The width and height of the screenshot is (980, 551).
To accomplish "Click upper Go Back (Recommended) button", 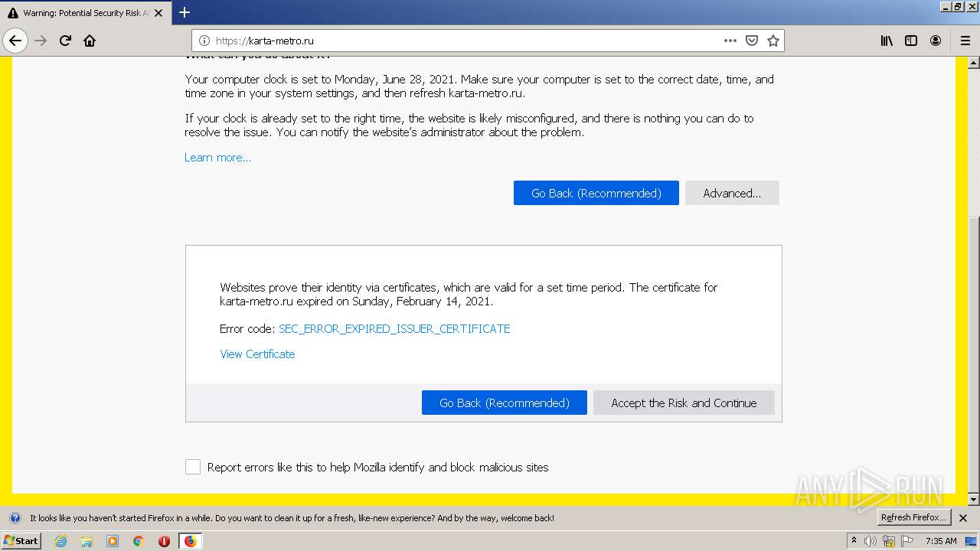I will pyautogui.click(x=596, y=193).
